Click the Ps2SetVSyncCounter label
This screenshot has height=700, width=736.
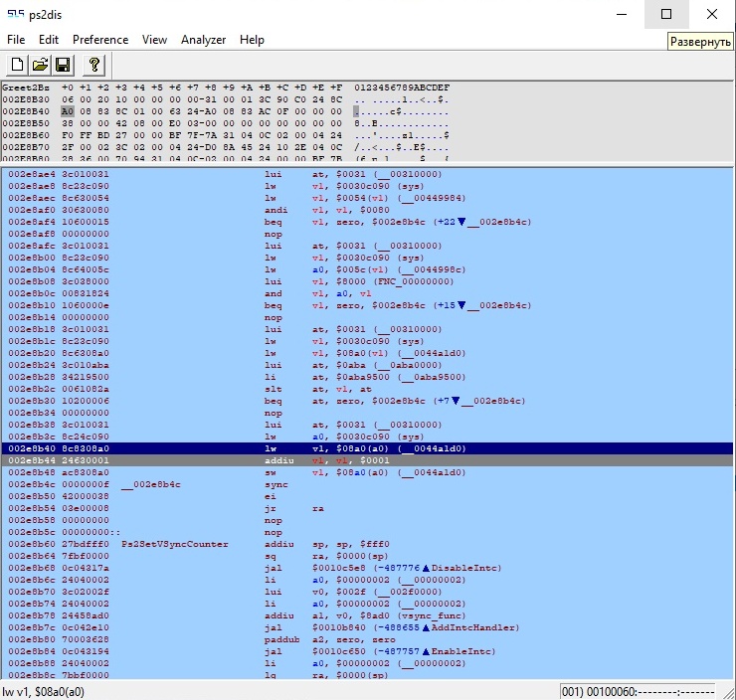click(x=175, y=544)
